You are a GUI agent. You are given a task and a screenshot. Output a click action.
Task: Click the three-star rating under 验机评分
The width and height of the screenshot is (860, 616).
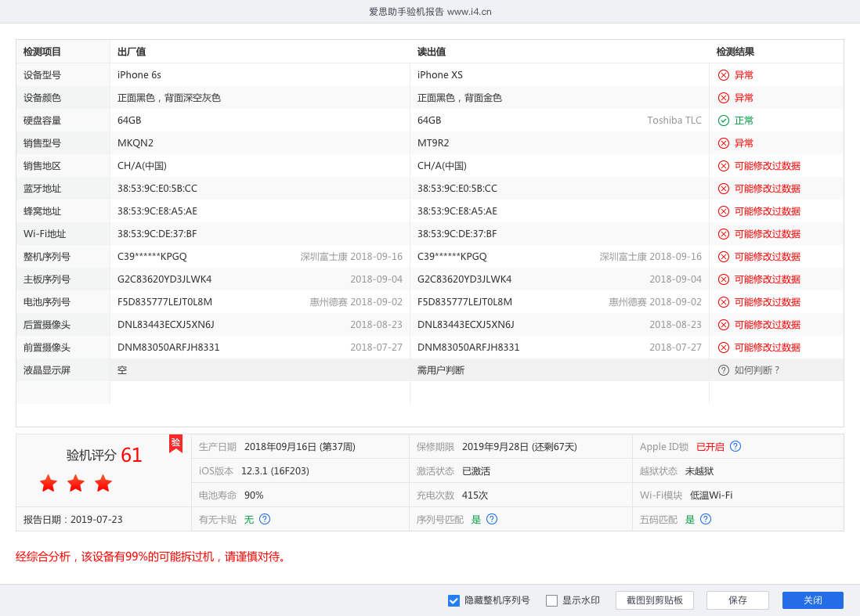76,484
